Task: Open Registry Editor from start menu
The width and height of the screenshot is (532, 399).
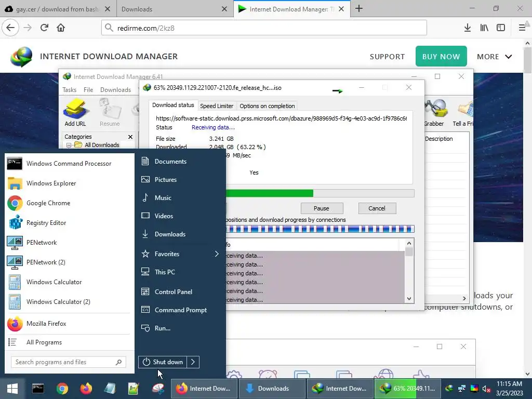Action: coord(68,222)
